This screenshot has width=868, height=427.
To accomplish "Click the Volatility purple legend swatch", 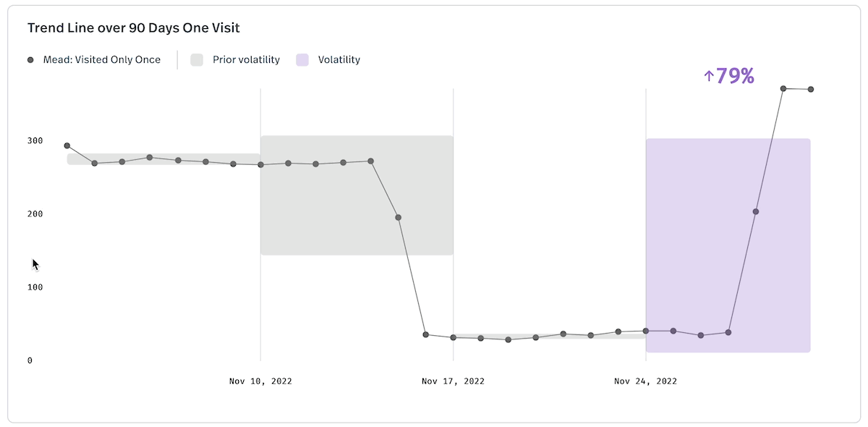I will (302, 60).
